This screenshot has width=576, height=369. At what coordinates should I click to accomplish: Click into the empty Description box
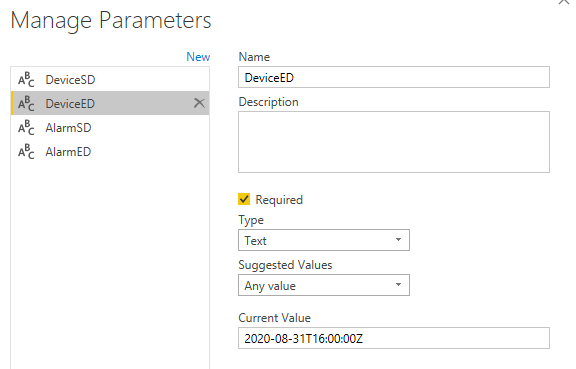click(x=394, y=142)
